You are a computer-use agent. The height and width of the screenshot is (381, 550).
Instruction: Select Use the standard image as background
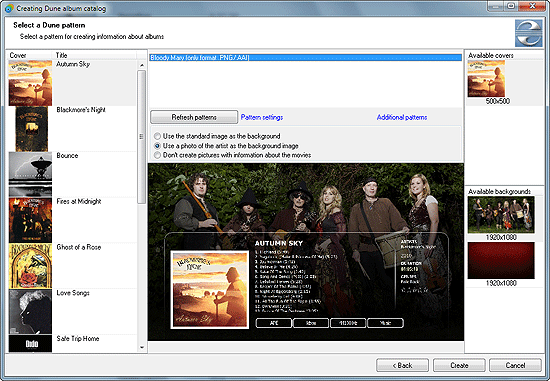click(218, 136)
